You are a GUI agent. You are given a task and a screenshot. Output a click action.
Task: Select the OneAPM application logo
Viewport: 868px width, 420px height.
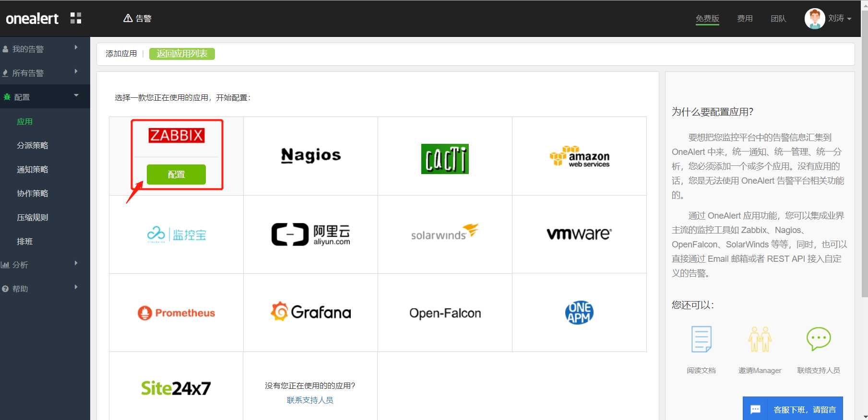pos(579,313)
